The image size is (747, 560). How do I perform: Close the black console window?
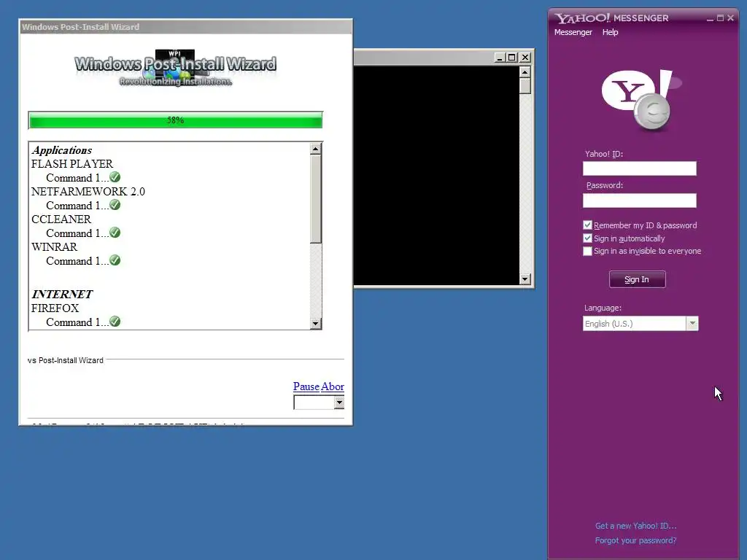tap(525, 57)
